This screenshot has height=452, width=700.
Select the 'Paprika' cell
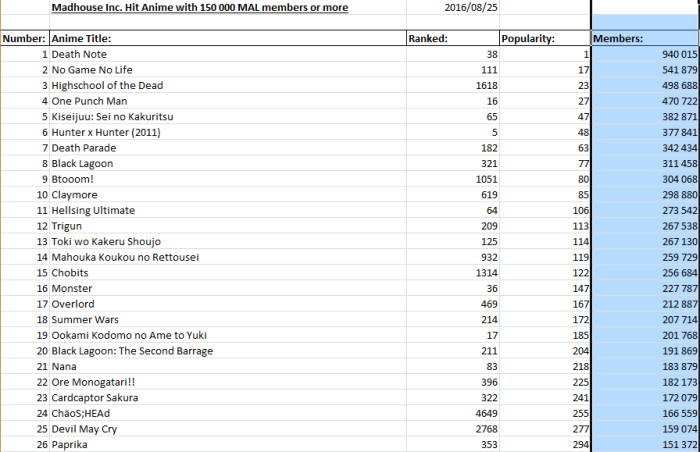(x=228, y=445)
